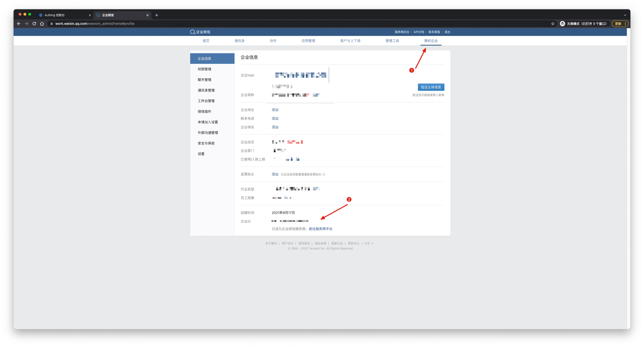
Task: Click the browser home icon
Action: coord(42,24)
